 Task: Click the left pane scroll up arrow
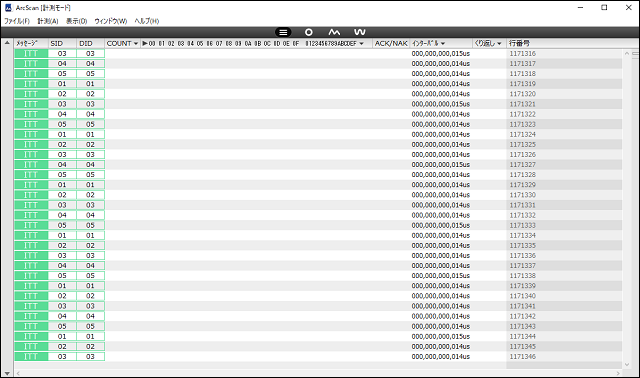(x=7, y=43)
